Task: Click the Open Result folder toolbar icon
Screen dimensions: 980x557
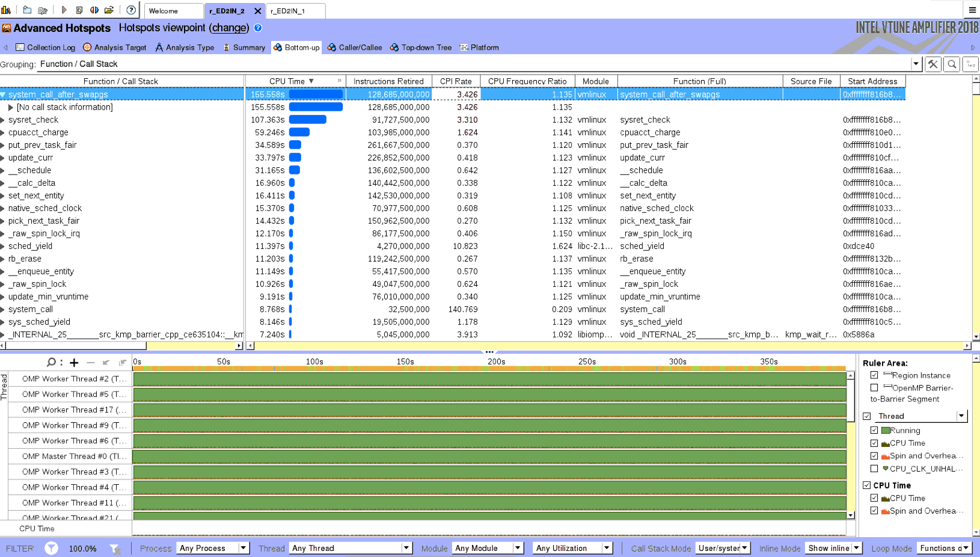Action: [109, 10]
